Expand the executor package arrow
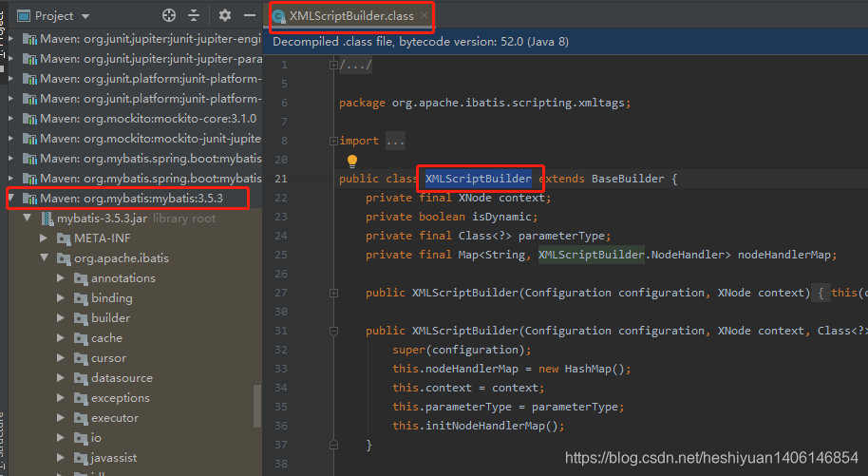This screenshot has width=868, height=476. coord(61,418)
